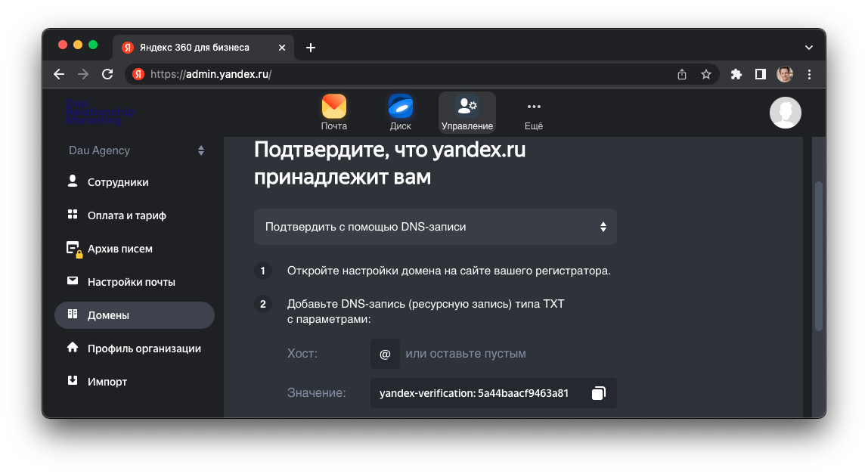
Task: Open Chrome three-dot menu
Action: [809, 74]
